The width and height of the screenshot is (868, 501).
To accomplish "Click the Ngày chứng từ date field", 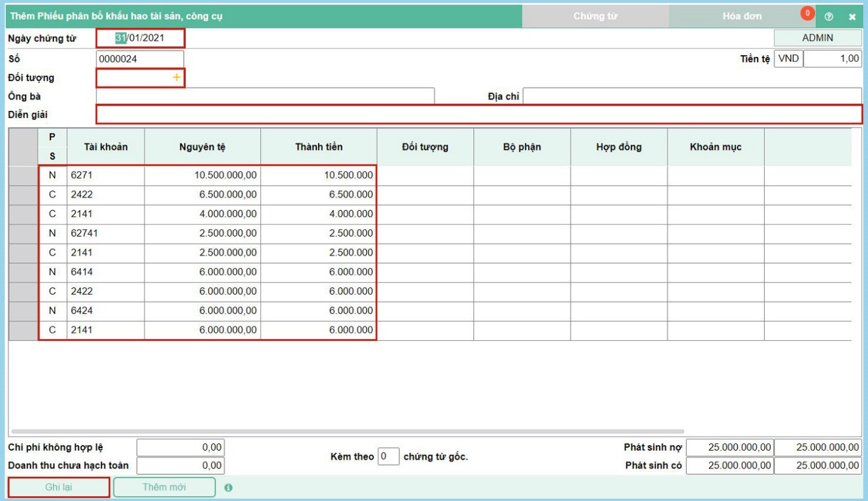I will click(140, 38).
